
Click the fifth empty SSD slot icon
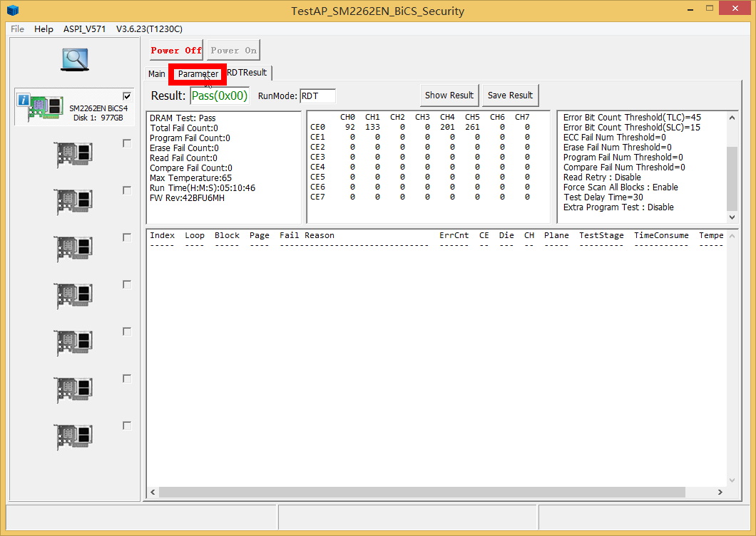(x=74, y=343)
